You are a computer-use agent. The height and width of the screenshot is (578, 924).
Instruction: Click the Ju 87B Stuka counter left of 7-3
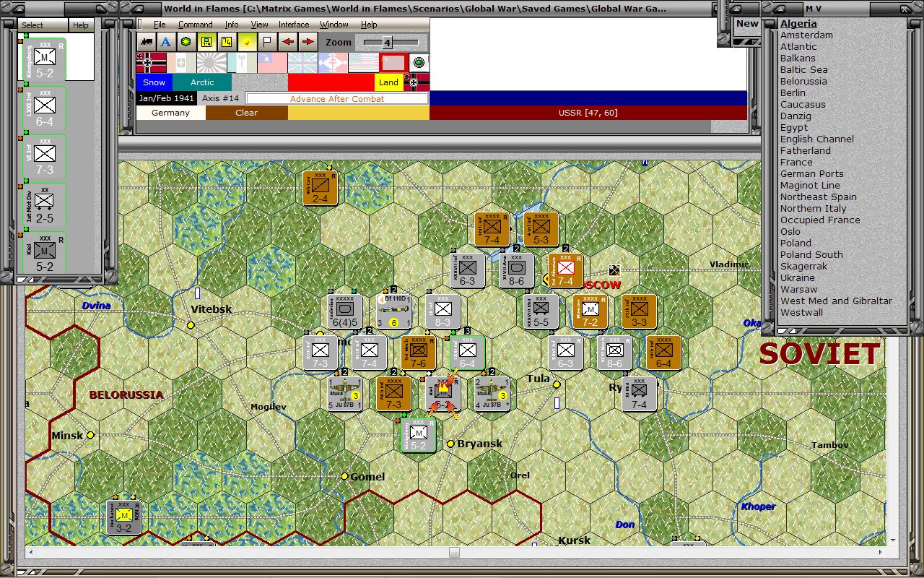(x=344, y=394)
